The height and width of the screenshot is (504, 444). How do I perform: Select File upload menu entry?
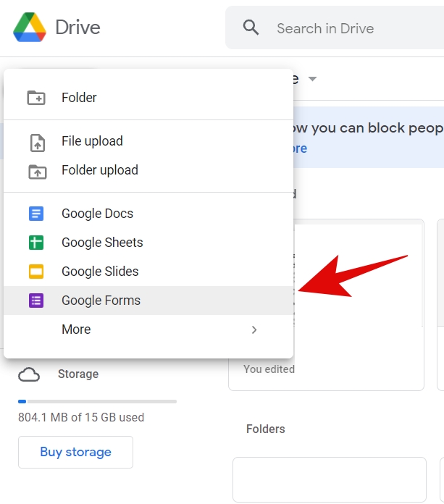tap(148, 141)
